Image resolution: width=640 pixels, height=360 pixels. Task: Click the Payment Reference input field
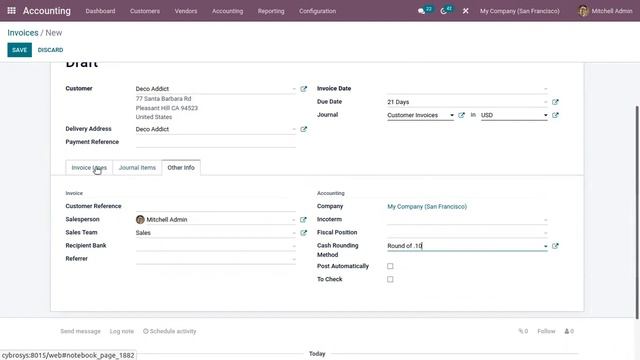point(216,142)
